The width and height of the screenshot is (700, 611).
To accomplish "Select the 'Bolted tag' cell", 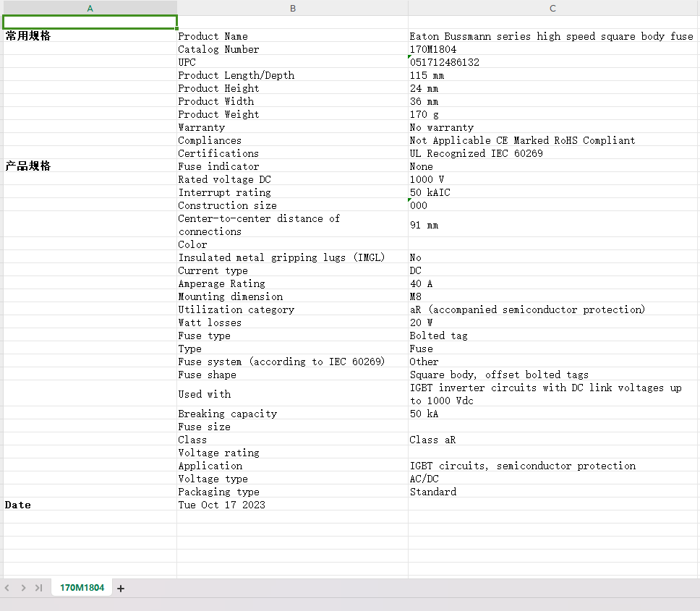I will (552, 336).
